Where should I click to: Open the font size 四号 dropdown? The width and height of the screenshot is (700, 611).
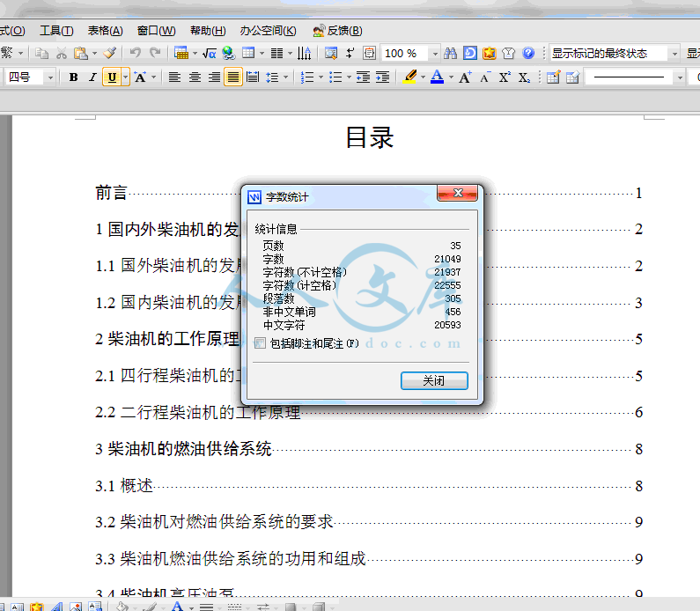(50, 77)
